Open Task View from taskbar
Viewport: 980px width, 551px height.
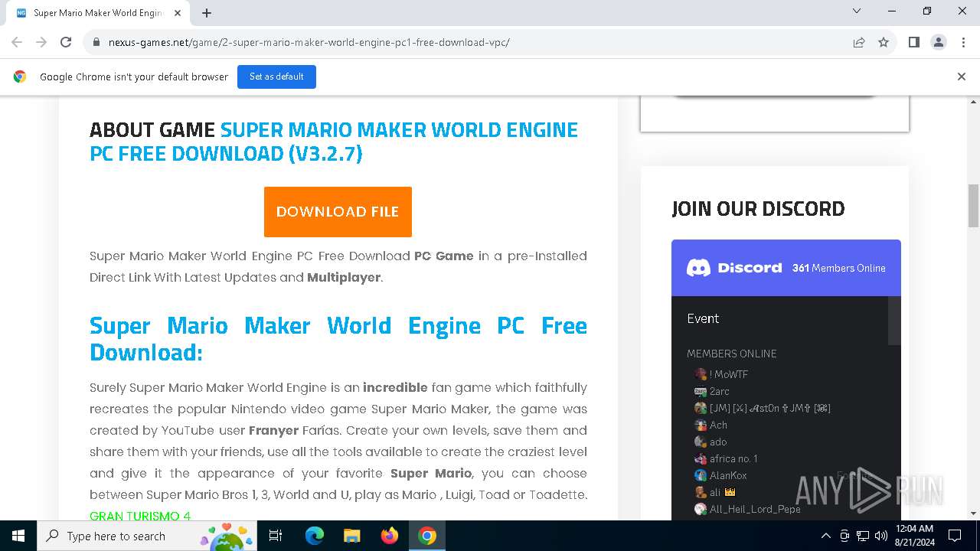click(276, 536)
